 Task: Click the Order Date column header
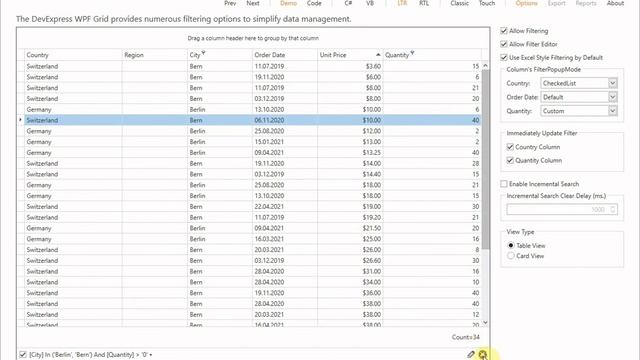[285, 55]
